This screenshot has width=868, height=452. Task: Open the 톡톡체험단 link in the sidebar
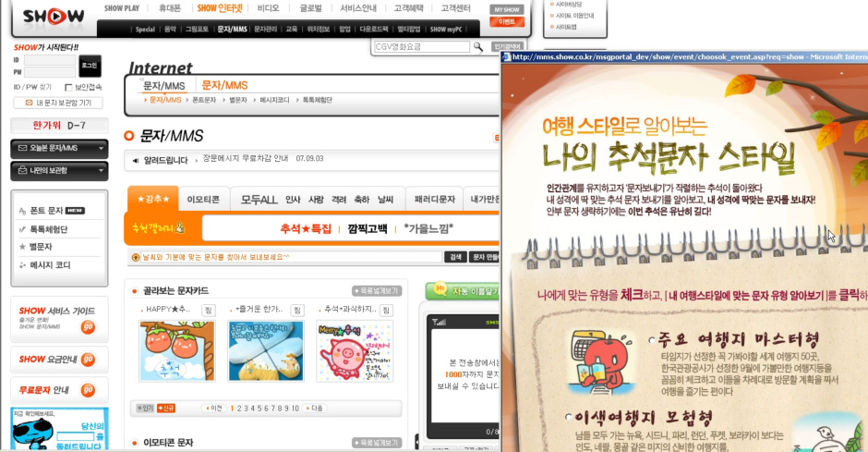[49, 229]
